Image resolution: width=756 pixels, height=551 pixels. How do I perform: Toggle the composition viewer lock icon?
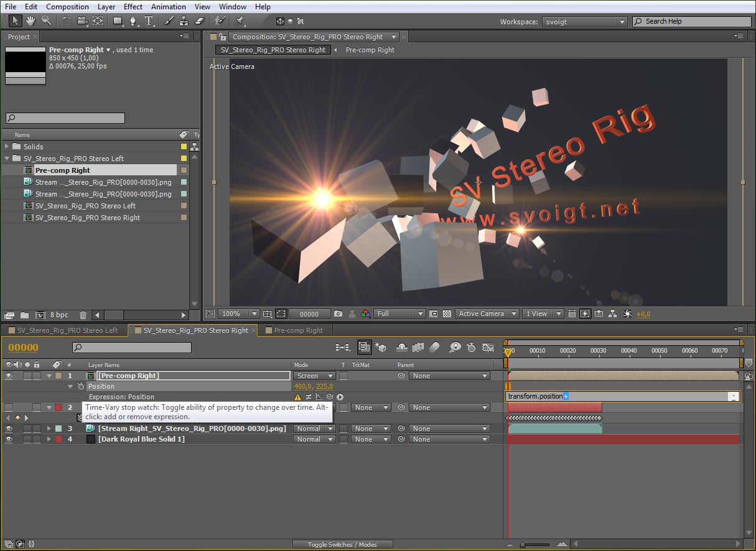point(222,37)
